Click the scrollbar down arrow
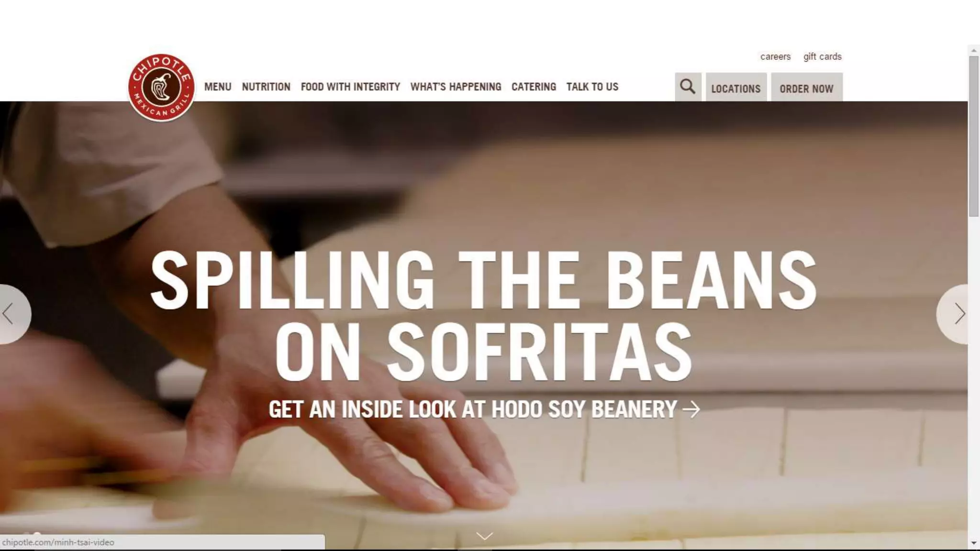Screen dimensions: 980x551 (974, 543)
